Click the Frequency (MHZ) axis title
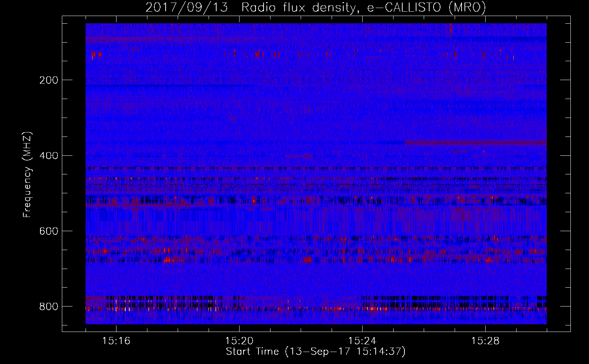Image resolution: width=589 pixels, height=364 pixels. [x=28, y=175]
